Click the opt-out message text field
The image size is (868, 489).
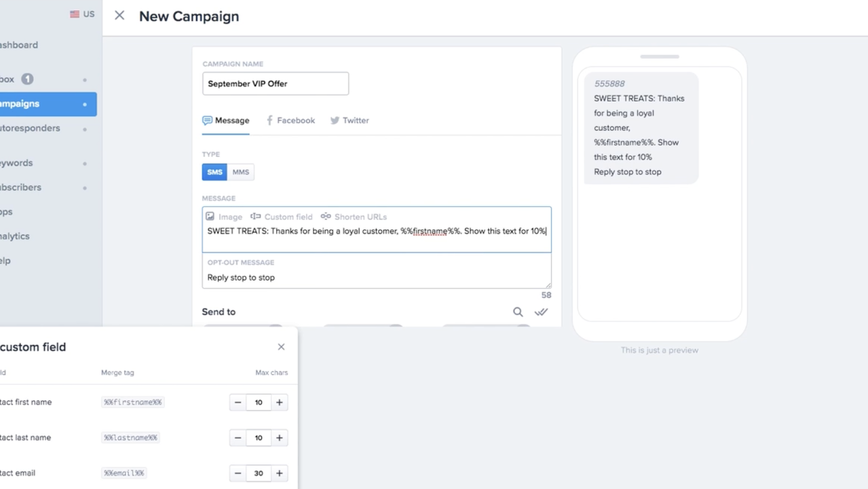click(x=377, y=277)
